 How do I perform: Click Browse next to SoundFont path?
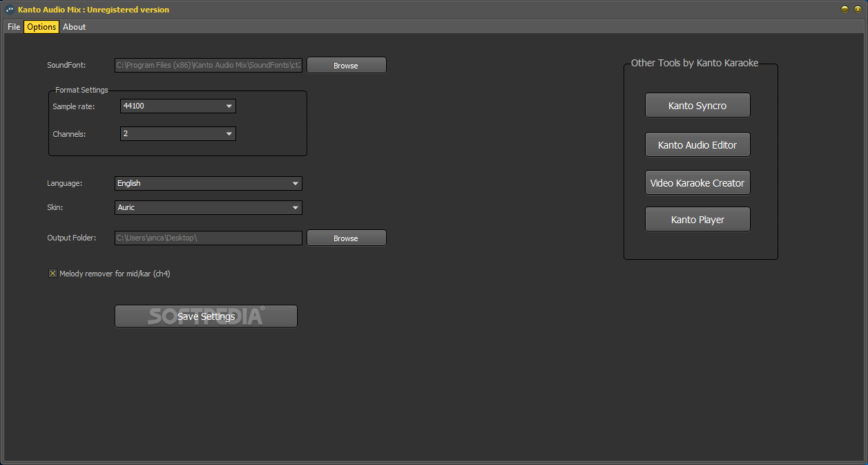346,65
